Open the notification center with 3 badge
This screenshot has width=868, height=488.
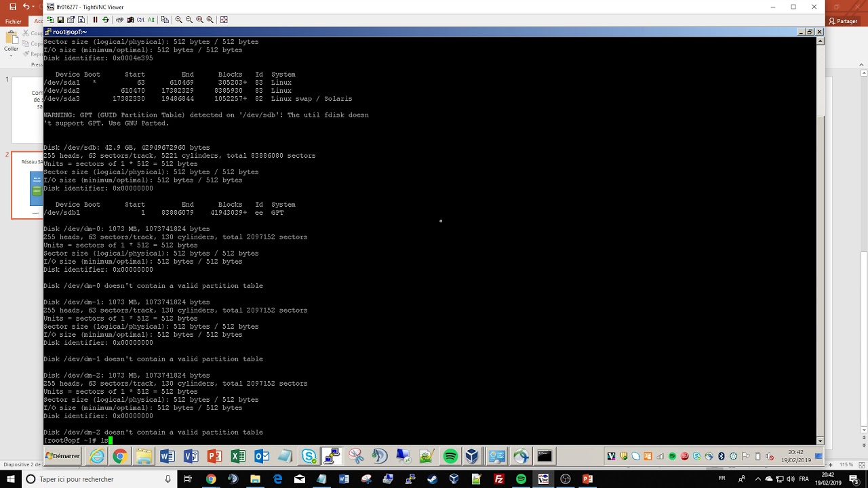(x=853, y=479)
